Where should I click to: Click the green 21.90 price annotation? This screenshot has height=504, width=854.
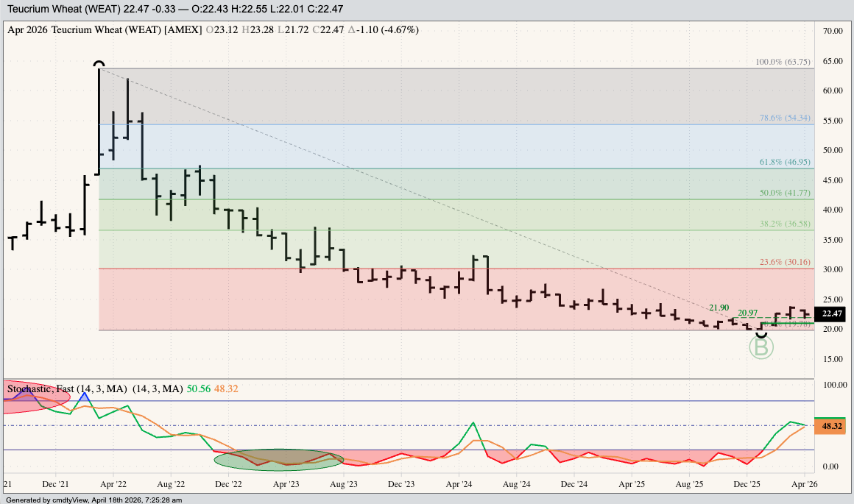click(719, 308)
